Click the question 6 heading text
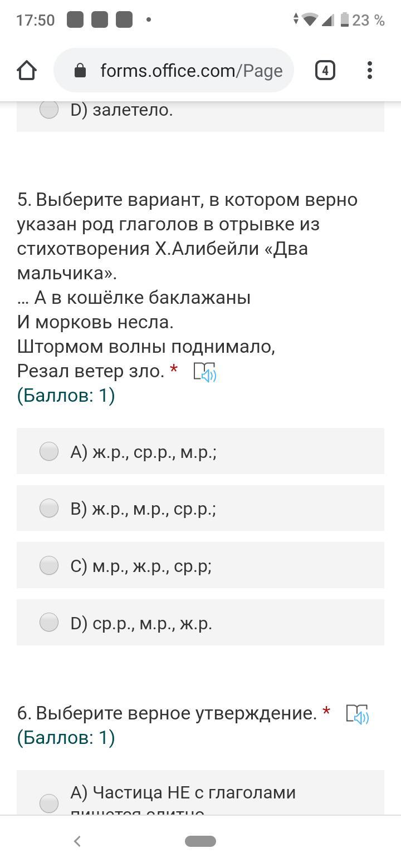401x868 pixels. point(167,713)
